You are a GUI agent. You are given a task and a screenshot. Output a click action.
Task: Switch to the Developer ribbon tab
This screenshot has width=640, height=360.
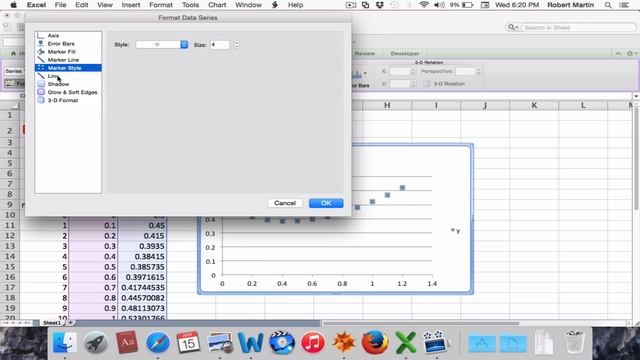click(404, 53)
